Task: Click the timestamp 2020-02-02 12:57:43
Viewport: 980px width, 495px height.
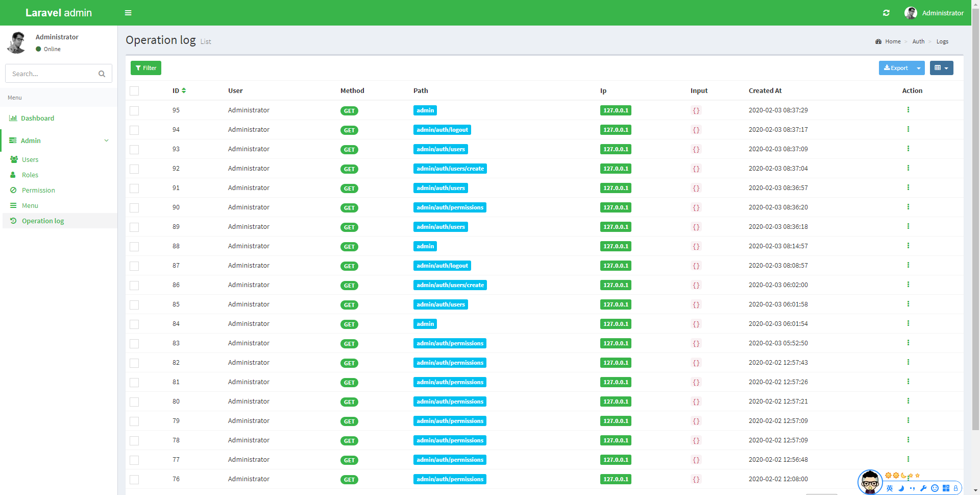Action: (778, 362)
